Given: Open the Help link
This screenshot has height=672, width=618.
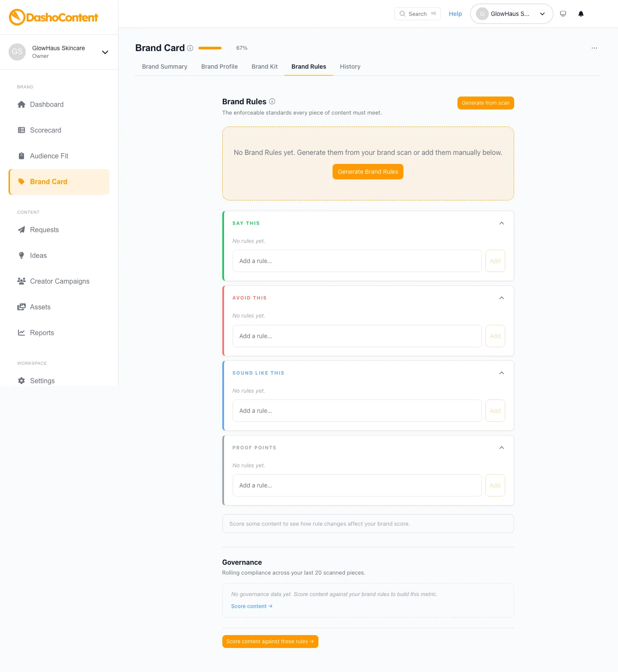Looking at the screenshot, I should click(x=455, y=14).
